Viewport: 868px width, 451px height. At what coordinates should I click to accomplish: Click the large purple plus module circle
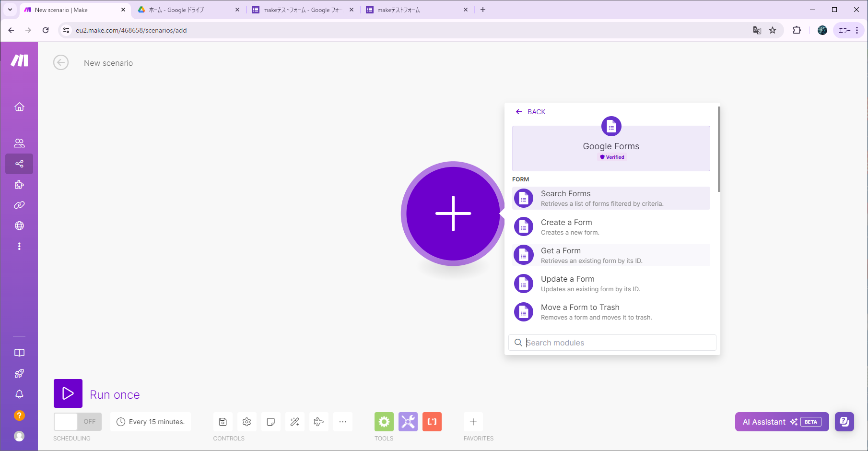pyautogui.click(x=453, y=214)
